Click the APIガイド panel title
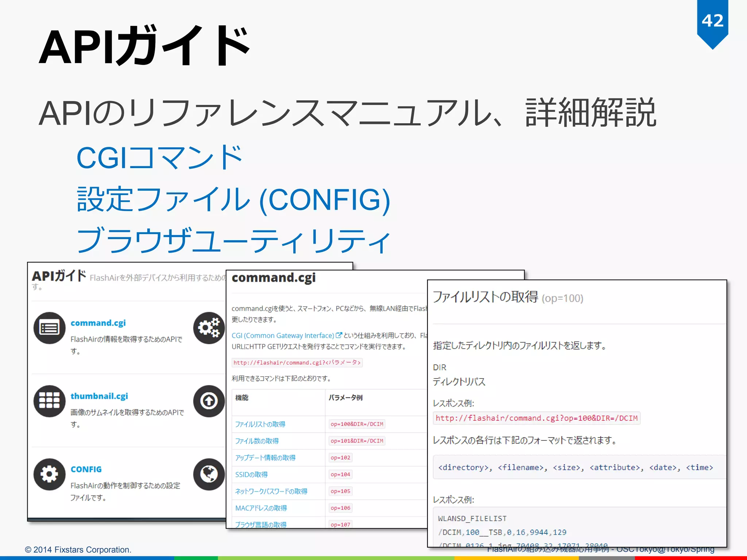 pyautogui.click(x=59, y=276)
